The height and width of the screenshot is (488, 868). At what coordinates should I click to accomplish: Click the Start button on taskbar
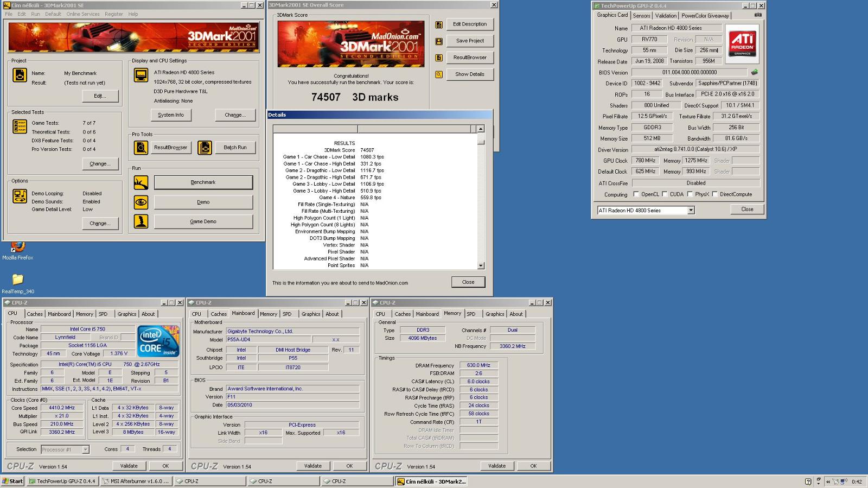(12, 481)
